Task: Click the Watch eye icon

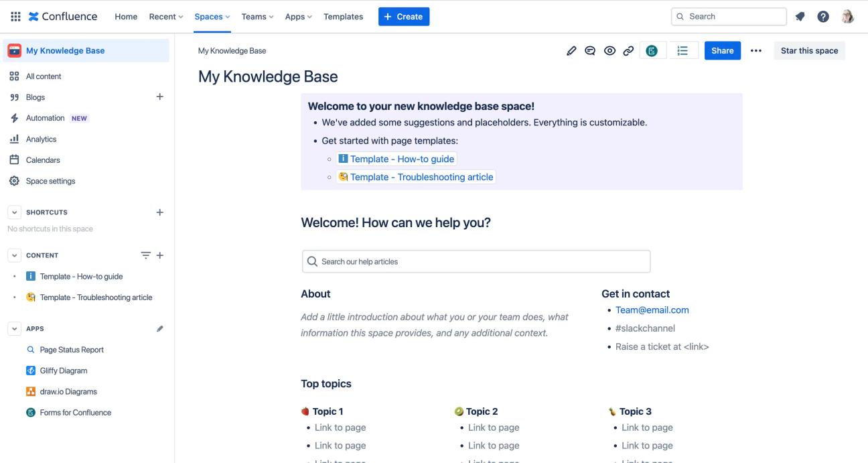Action: [608, 50]
